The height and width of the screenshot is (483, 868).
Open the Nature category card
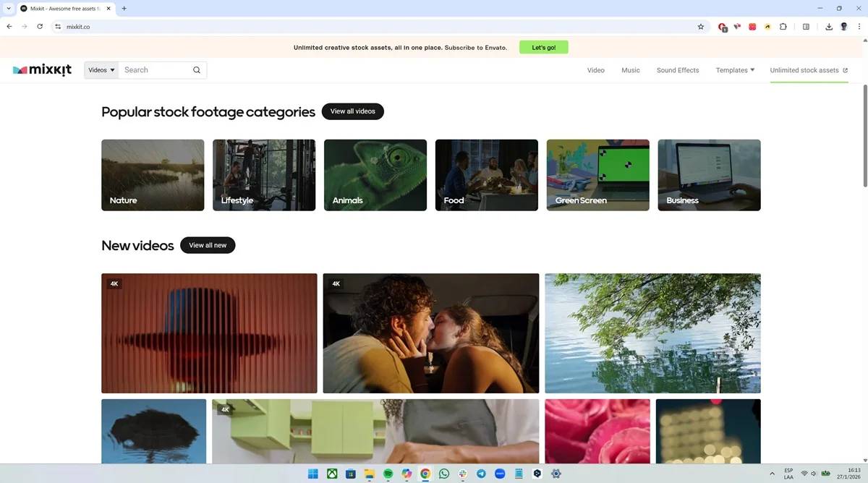153,175
